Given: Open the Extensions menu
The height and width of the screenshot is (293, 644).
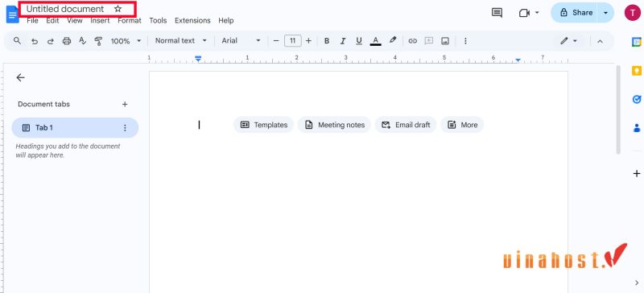Looking at the screenshot, I should 192,21.
